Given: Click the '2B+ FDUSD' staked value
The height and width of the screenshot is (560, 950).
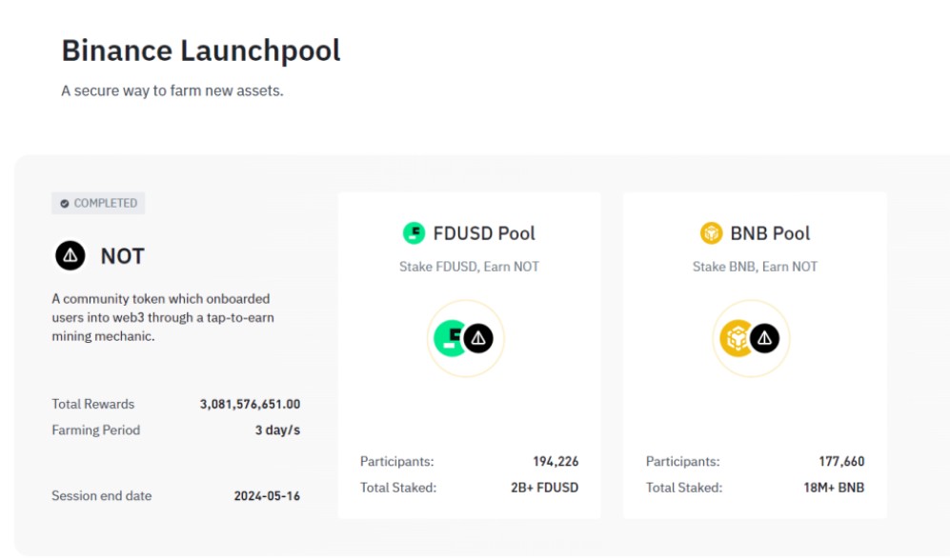Looking at the screenshot, I should click(x=545, y=488).
